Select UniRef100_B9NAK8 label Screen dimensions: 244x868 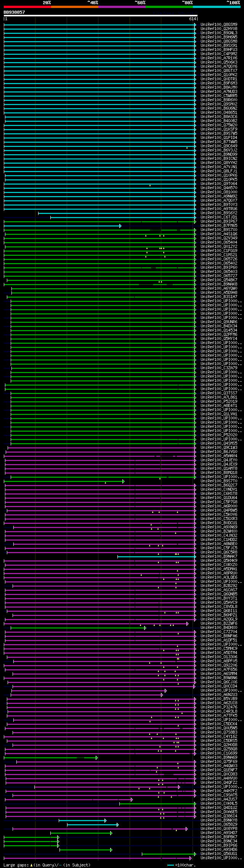[x=219, y=284]
